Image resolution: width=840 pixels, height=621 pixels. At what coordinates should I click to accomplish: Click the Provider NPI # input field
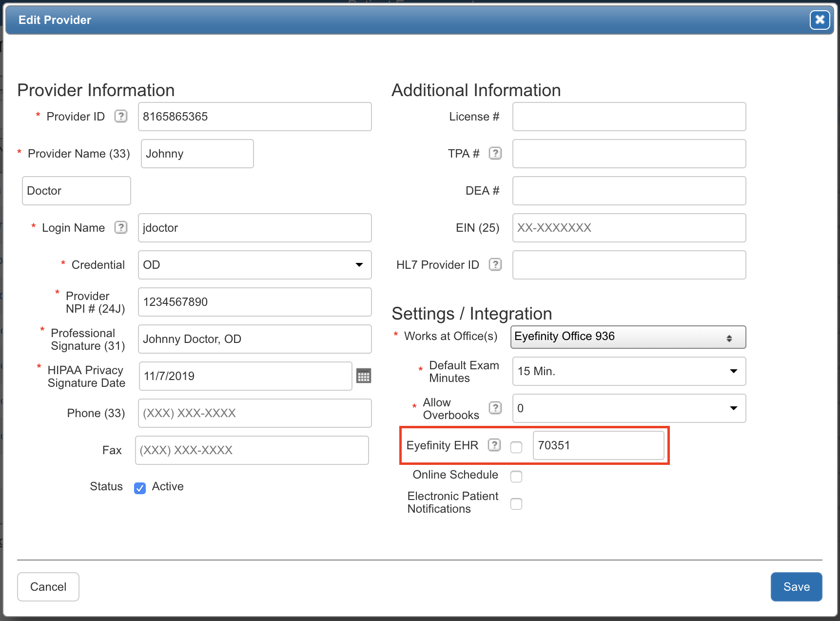[x=254, y=302]
